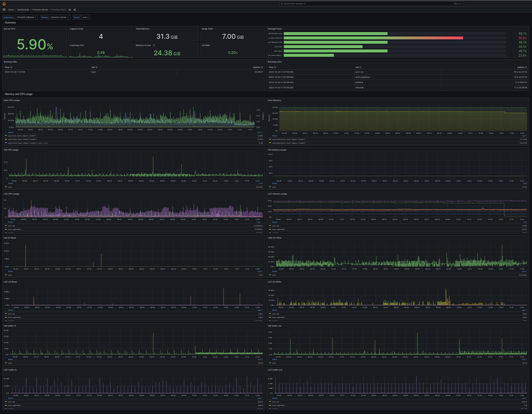Screen dimensions: 532x414
Task: Go to Dashboards breadcrumb
Action: (x=23, y=10)
